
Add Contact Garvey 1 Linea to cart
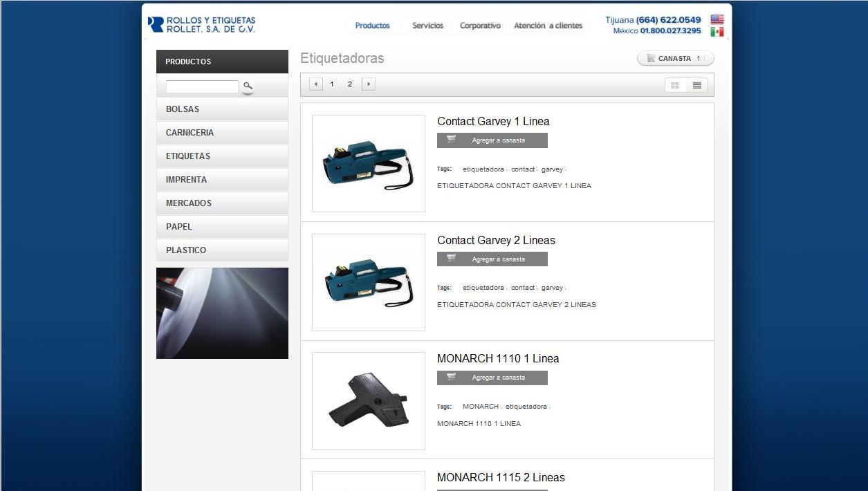click(x=492, y=140)
